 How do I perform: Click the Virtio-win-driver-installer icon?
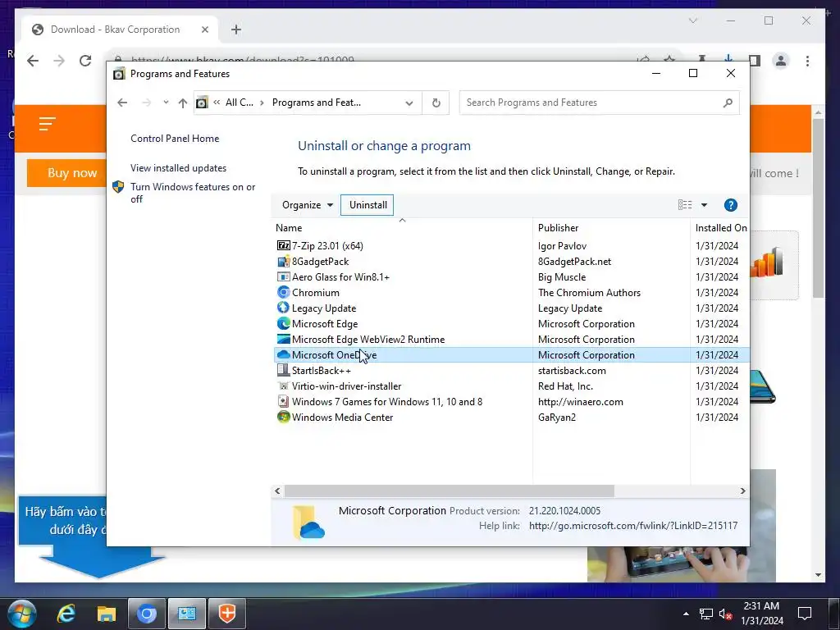pos(283,386)
